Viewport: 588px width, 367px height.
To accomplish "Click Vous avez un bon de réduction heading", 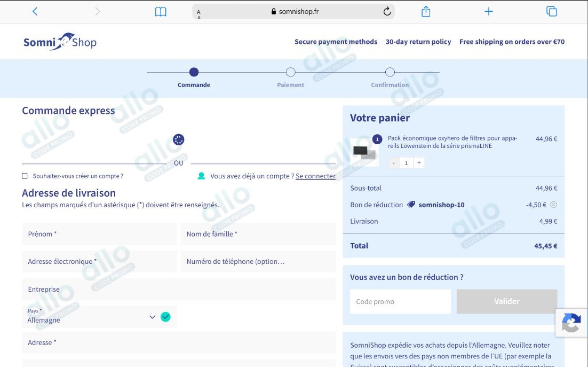I will [x=407, y=277].
